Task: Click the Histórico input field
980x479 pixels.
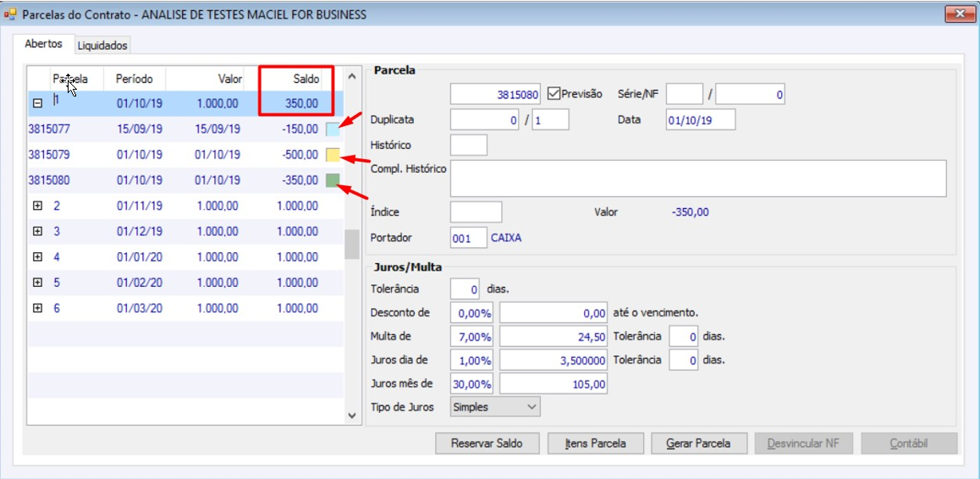Action: coord(469,145)
